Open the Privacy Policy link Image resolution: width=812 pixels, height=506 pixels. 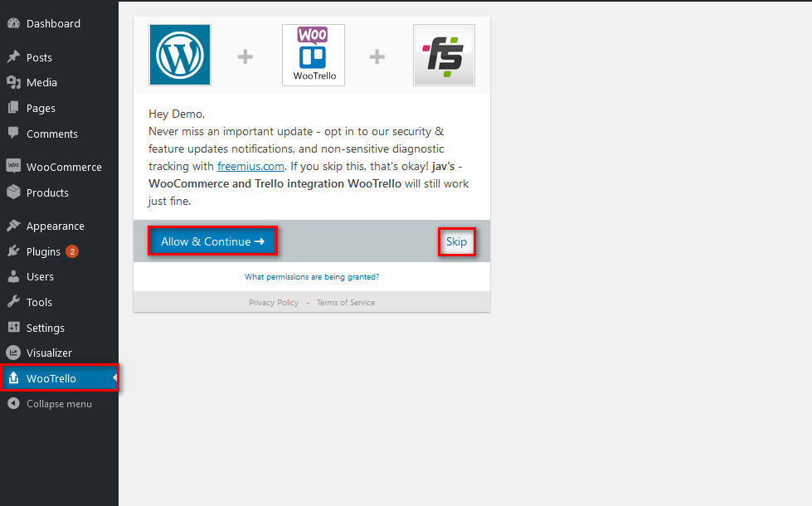pos(274,303)
